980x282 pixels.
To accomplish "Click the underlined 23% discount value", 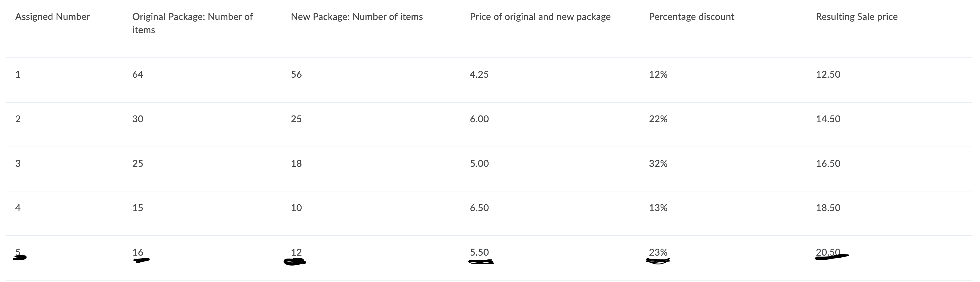I will coord(658,252).
